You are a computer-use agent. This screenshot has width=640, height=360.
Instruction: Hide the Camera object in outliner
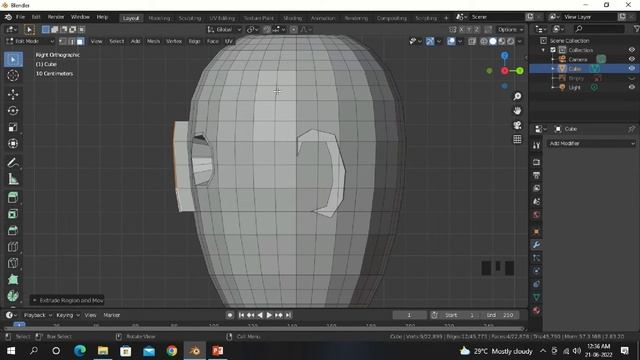[631, 59]
